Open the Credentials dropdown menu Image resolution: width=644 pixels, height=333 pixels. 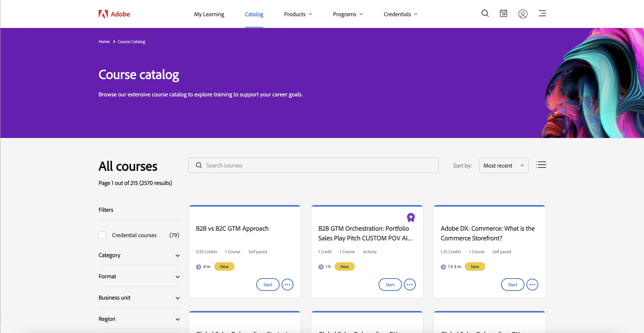point(400,14)
